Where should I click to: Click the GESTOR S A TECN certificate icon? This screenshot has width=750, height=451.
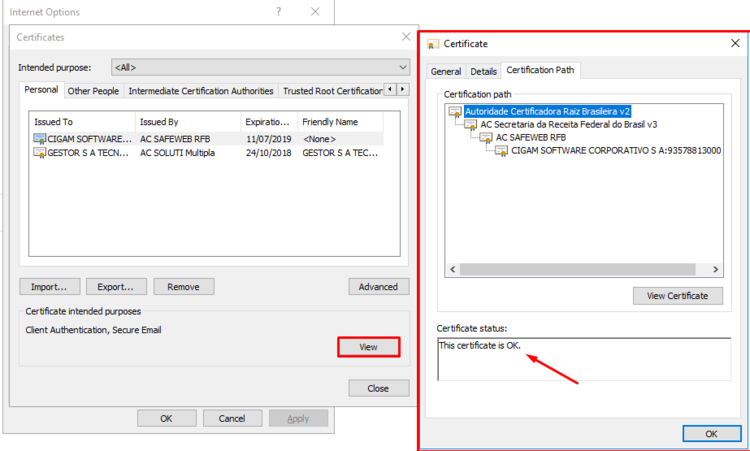pos(39,153)
